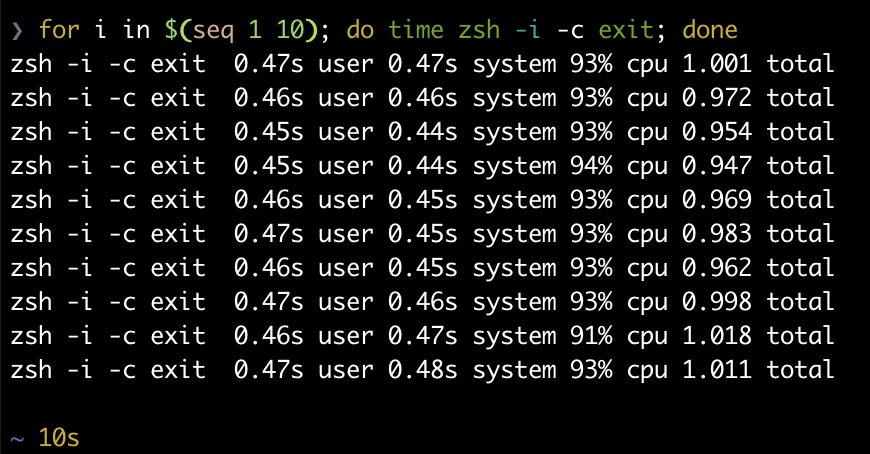Click the '0.962 total' value
The image size is (870, 454).
[x=758, y=268]
